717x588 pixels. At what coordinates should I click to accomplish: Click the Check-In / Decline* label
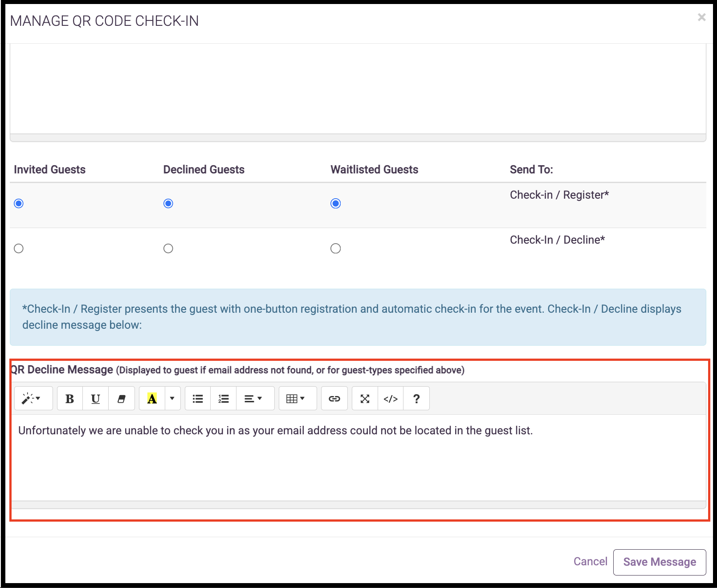coord(558,240)
